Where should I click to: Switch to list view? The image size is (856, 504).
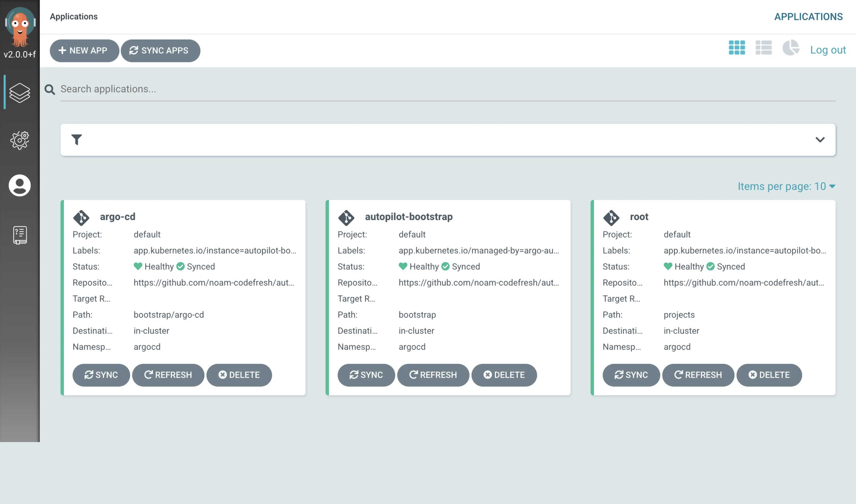(x=763, y=48)
